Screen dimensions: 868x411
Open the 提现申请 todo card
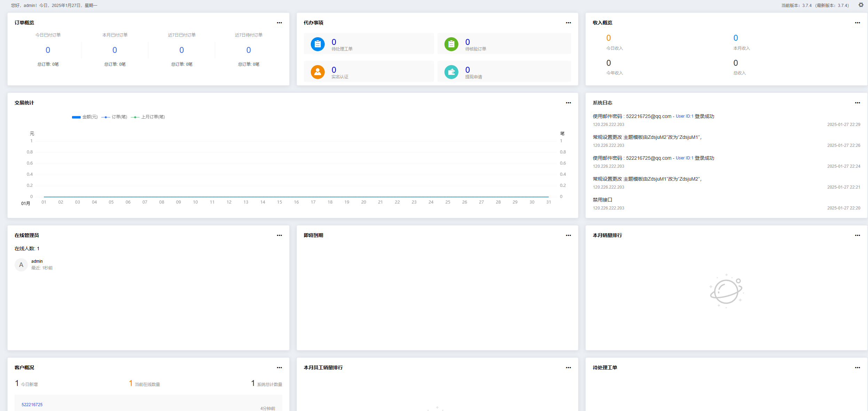504,71
